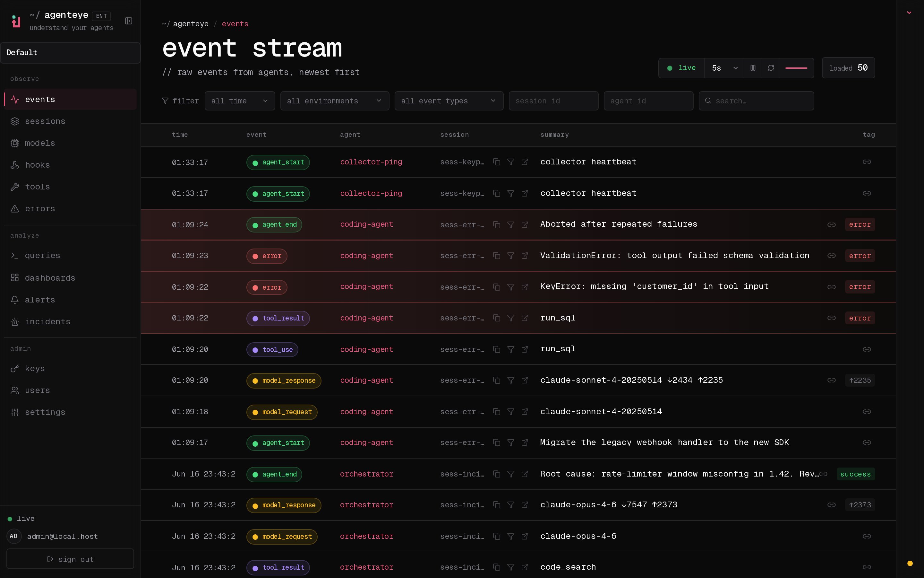Open the events page in sidebar

coord(70,100)
